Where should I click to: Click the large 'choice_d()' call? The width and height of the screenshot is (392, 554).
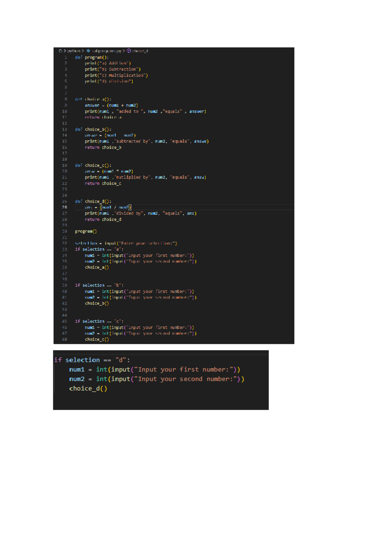click(88, 389)
